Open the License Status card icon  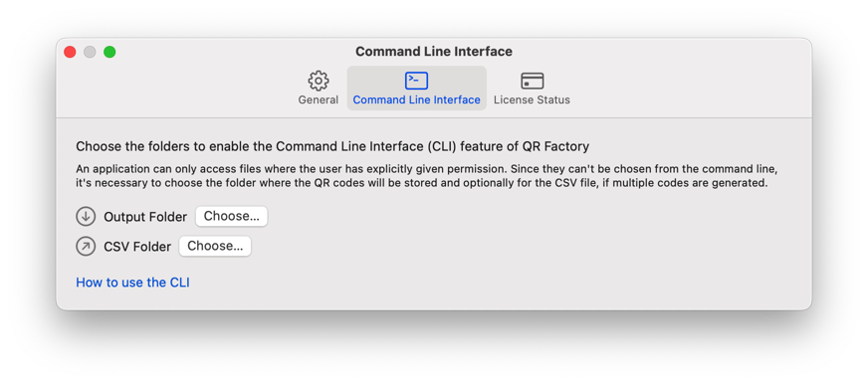pos(532,82)
